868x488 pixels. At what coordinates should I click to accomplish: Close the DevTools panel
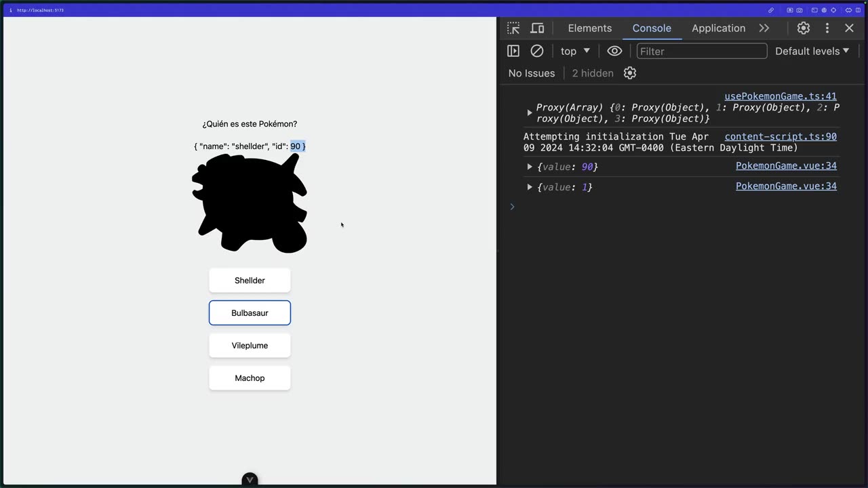(849, 28)
